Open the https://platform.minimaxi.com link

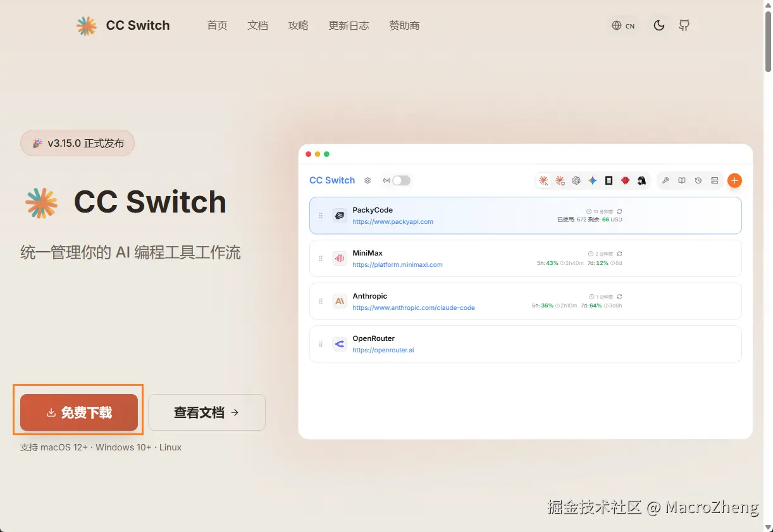tap(397, 264)
